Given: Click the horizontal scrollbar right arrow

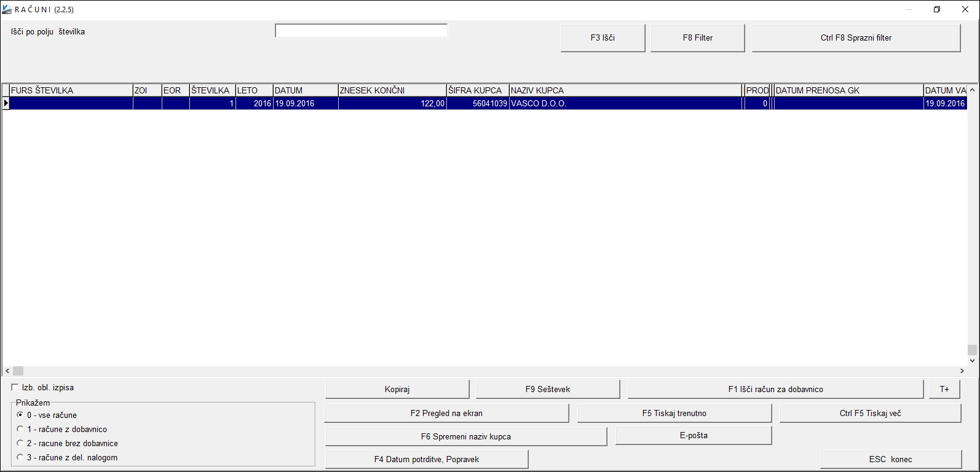Looking at the screenshot, I should [962, 371].
